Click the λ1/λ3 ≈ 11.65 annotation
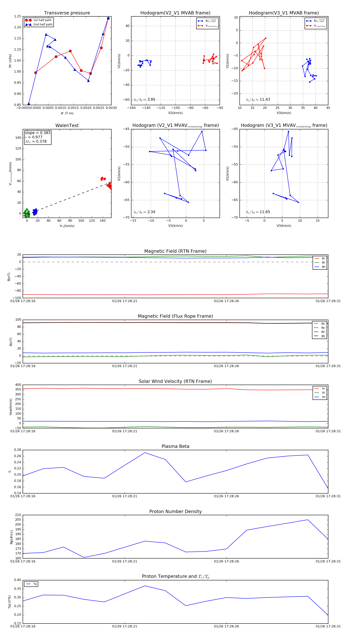351x644 pixels. [x=258, y=212]
